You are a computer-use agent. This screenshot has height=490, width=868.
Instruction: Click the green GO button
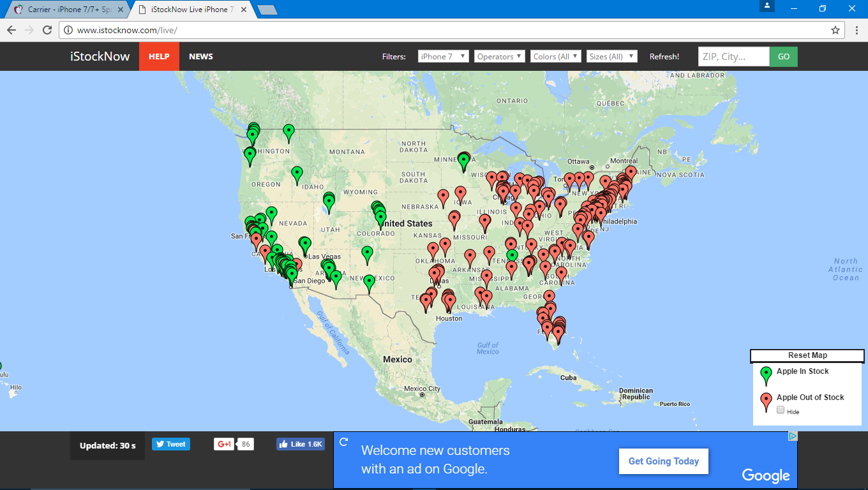click(x=784, y=56)
